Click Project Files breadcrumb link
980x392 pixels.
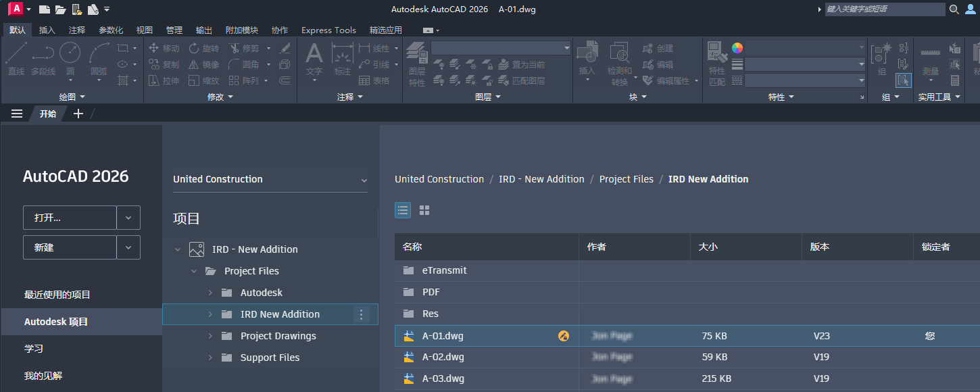coord(627,179)
